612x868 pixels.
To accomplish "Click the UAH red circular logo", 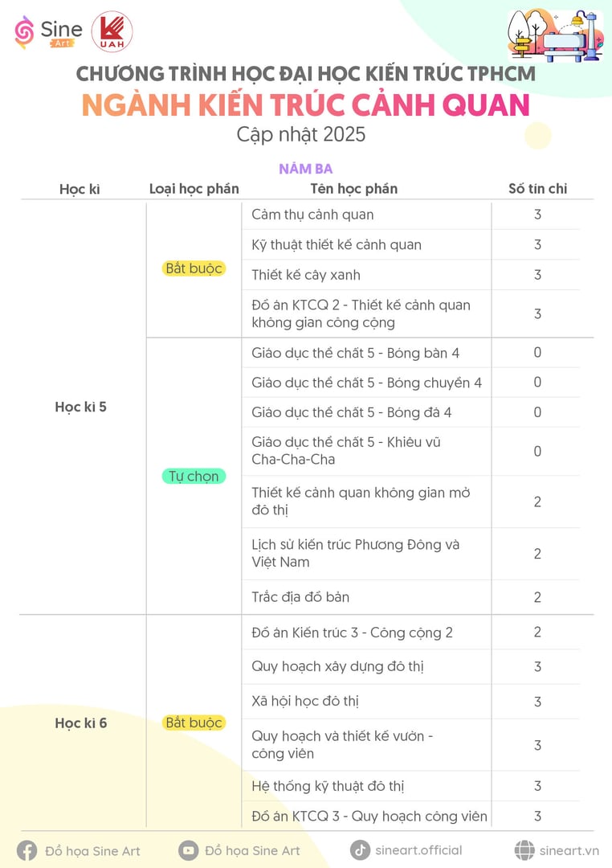I will coord(112,32).
